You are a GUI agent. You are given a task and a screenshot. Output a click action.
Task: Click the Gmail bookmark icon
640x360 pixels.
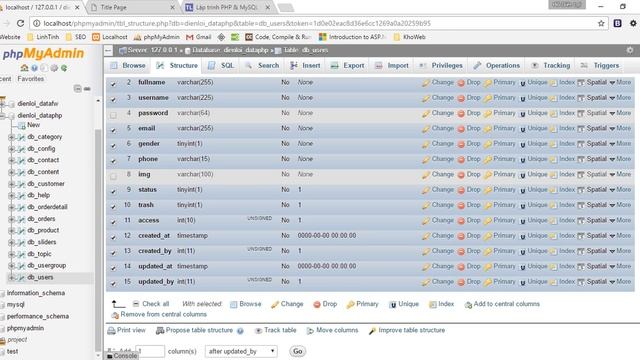pyautogui.click(x=189, y=37)
